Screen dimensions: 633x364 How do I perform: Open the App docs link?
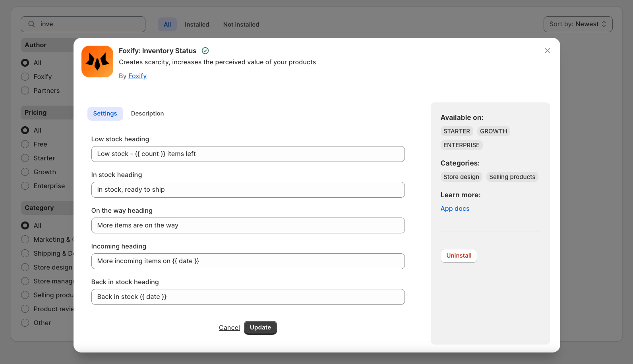pyautogui.click(x=455, y=209)
